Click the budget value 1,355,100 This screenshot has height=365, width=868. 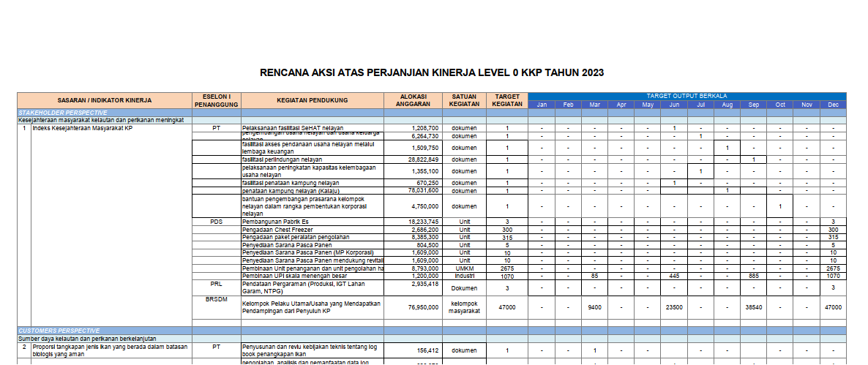(425, 171)
